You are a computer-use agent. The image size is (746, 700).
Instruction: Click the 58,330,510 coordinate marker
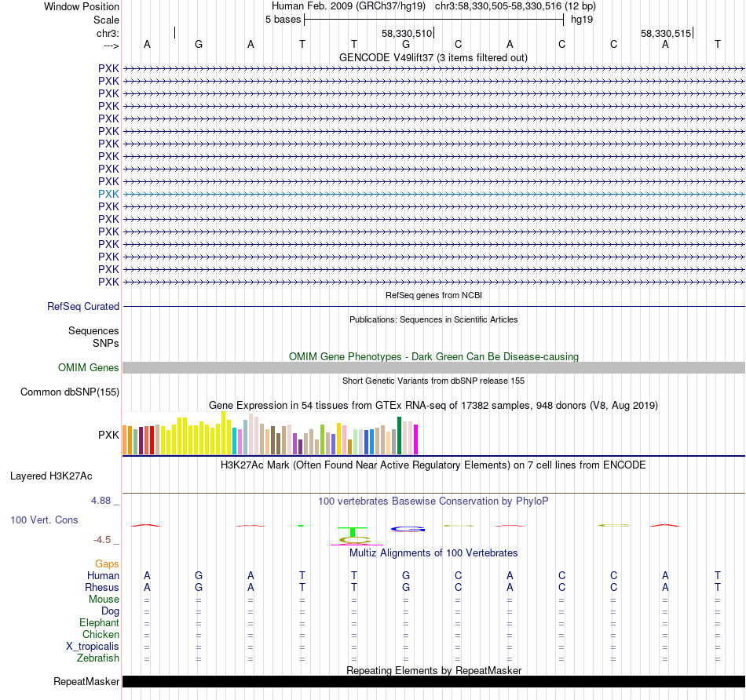pyautogui.click(x=407, y=33)
